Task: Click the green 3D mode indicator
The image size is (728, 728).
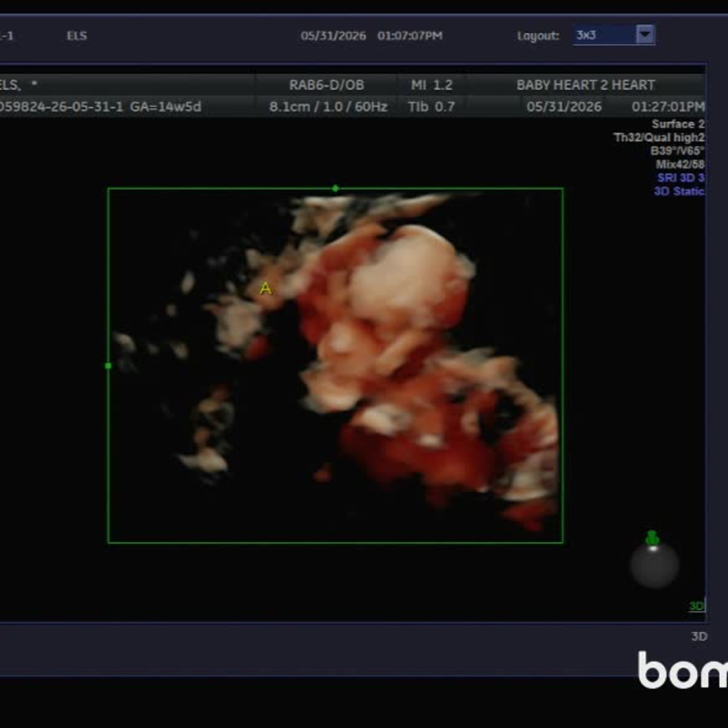Action: [696, 605]
